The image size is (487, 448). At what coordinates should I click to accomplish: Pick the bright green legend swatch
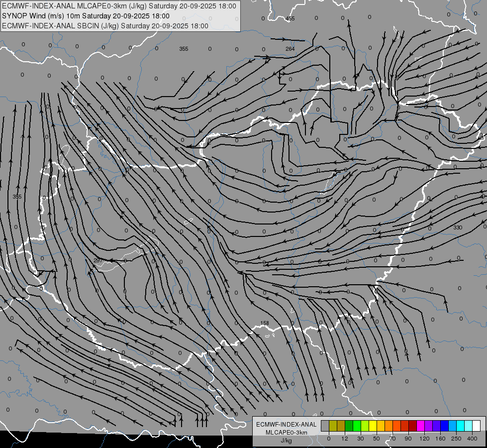click(x=357, y=426)
